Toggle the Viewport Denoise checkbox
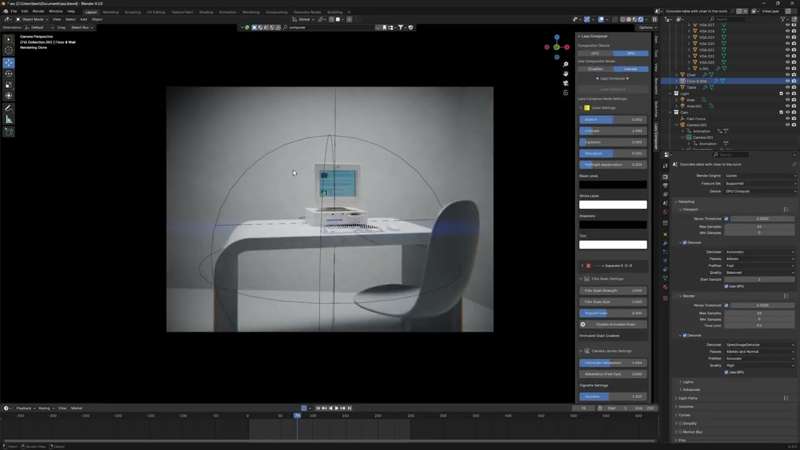Image resolution: width=800 pixels, height=450 pixels. pos(685,243)
